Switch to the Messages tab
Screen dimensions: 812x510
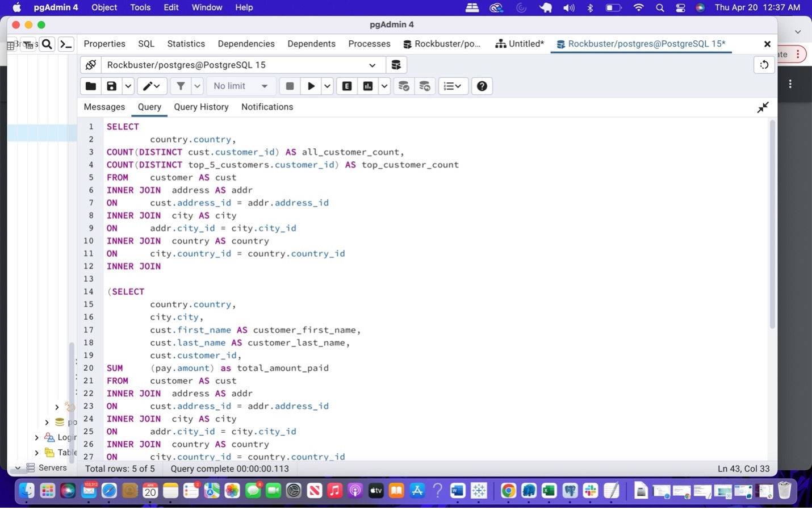tap(104, 107)
